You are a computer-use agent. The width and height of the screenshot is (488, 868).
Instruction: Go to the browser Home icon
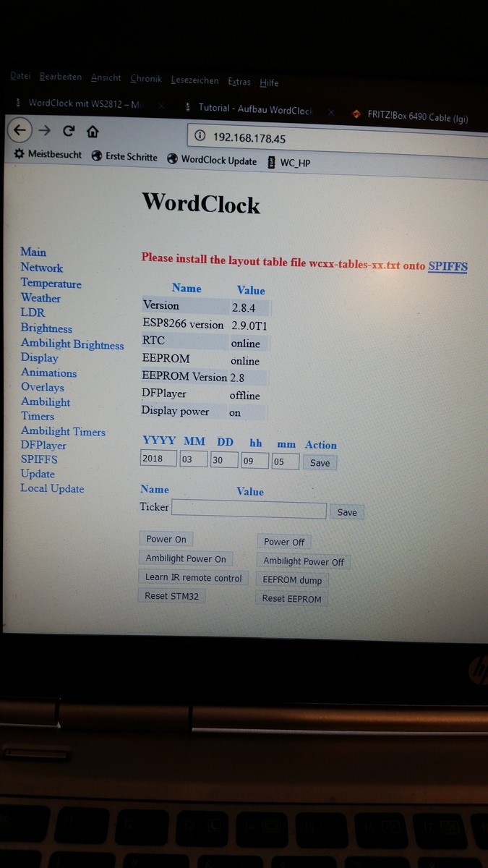pos(93,132)
